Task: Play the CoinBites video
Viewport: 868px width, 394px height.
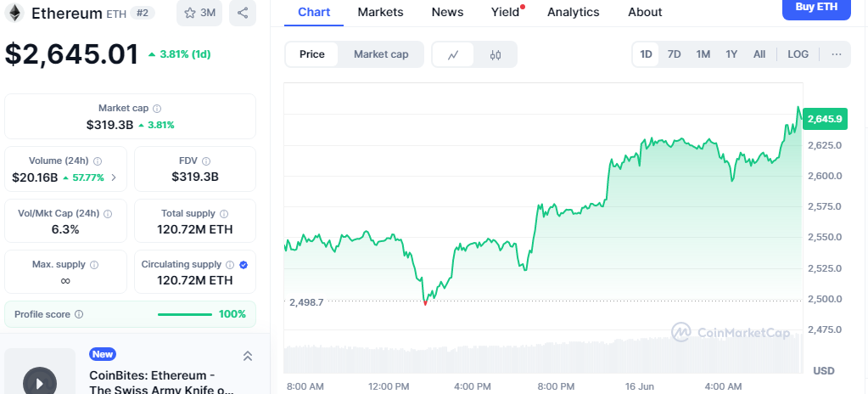Action: pyautogui.click(x=40, y=383)
